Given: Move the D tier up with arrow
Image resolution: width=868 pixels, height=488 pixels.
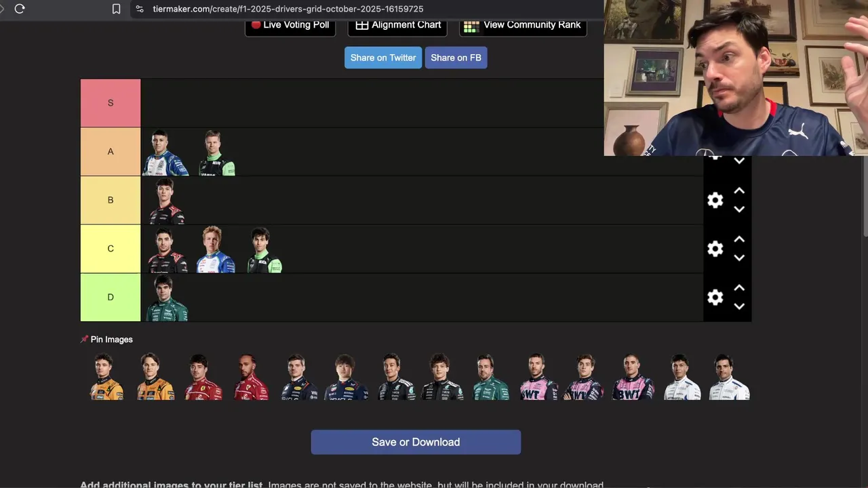Looking at the screenshot, I should click(x=739, y=289).
